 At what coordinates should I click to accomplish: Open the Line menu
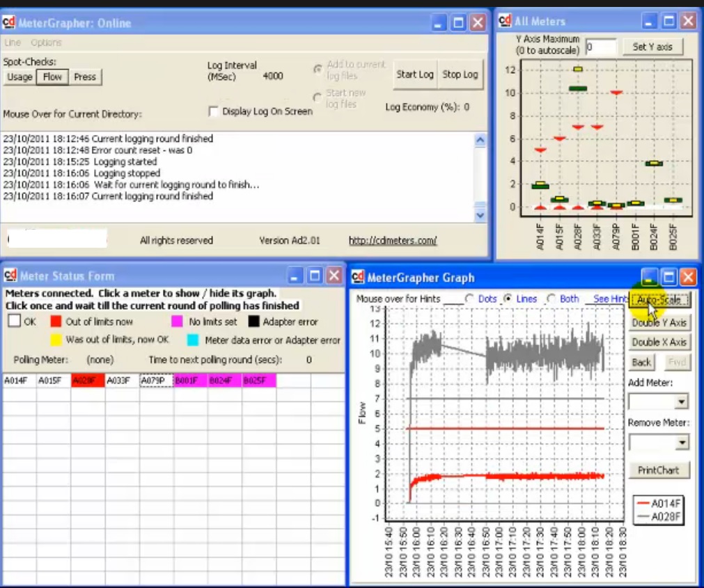point(13,42)
